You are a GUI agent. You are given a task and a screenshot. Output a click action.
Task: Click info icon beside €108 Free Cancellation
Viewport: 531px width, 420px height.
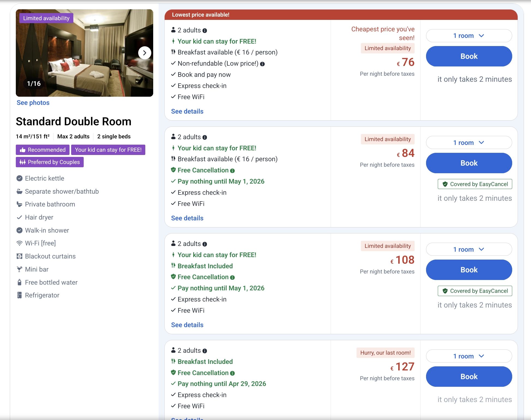232,278
